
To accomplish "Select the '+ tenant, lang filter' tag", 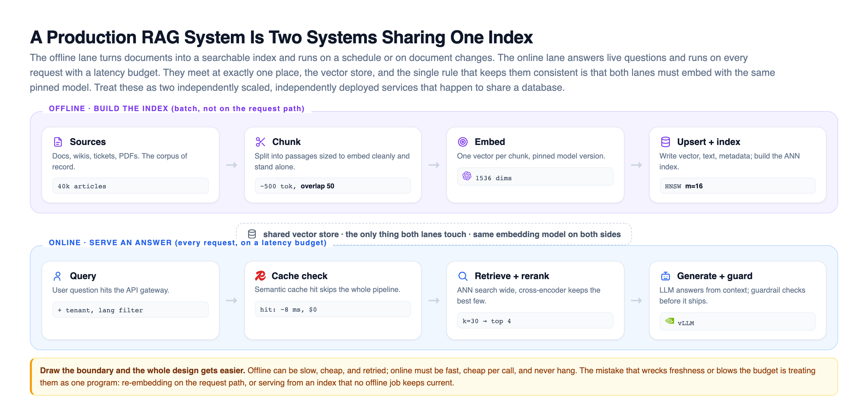I will click(131, 310).
